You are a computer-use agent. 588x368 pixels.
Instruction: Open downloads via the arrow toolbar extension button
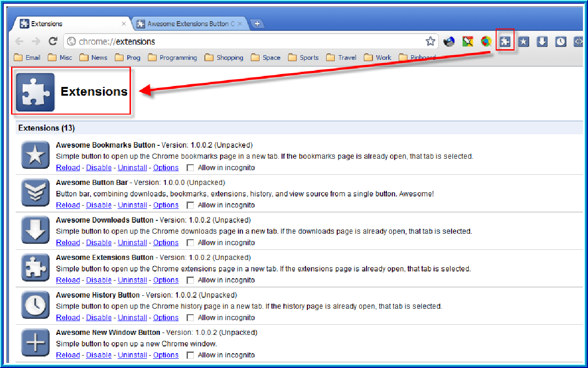(x=542, y=41)
